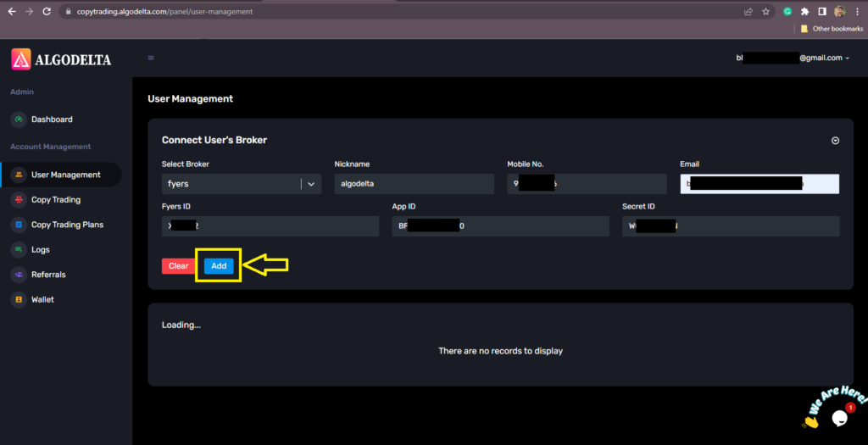Open the Extensions puzzle icon

click(x=805, y=12)
